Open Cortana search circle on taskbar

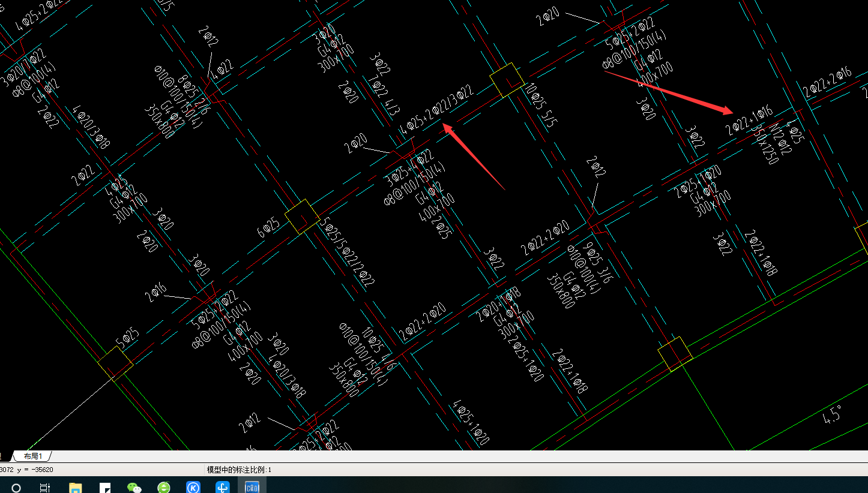16,488
